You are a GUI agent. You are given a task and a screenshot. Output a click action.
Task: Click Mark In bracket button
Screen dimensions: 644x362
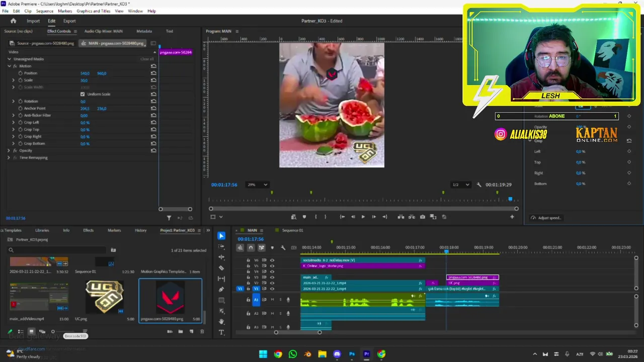pyautogui.click(x=315, y=217)
